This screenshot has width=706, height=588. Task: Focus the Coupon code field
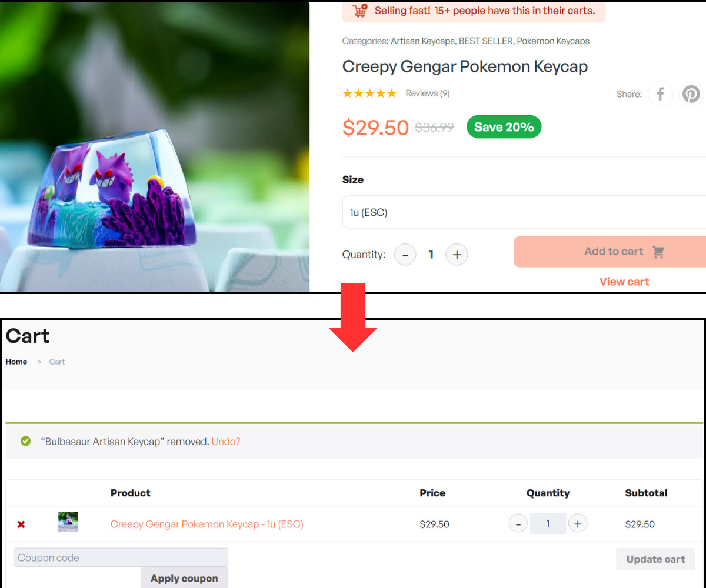(121, 557)
